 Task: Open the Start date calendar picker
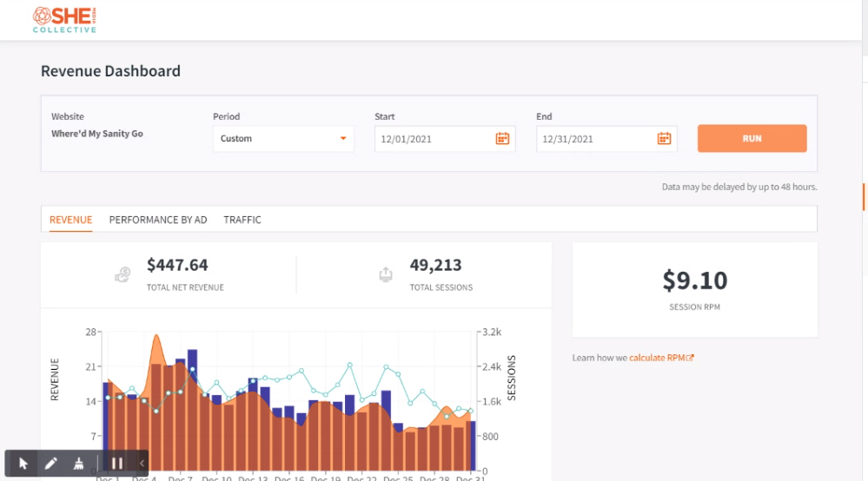pyautogui.click(x=502, y=139)
